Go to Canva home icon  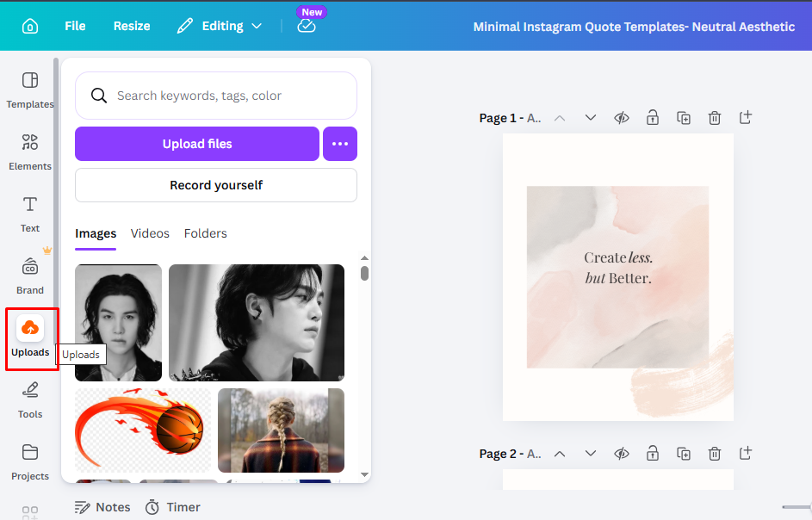point(30,26)
